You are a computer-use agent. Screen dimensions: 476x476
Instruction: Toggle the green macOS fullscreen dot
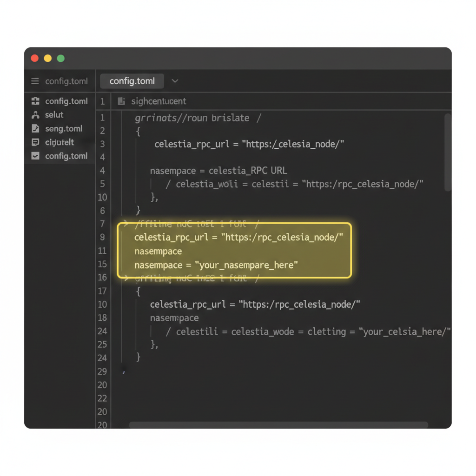point(60,58)
